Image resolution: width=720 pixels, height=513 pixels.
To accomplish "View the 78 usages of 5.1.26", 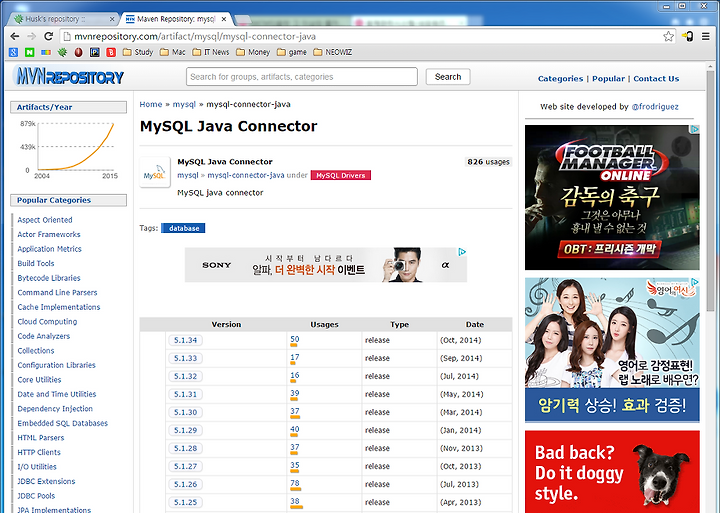I will (x=295, y=483).
